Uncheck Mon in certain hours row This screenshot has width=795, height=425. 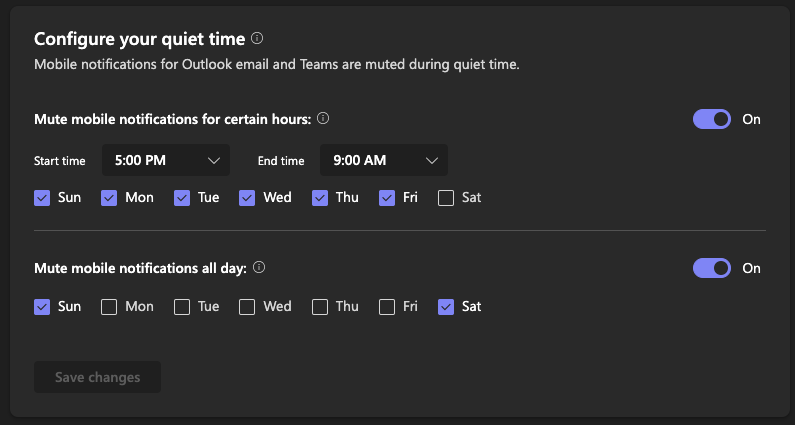point(109,198)
